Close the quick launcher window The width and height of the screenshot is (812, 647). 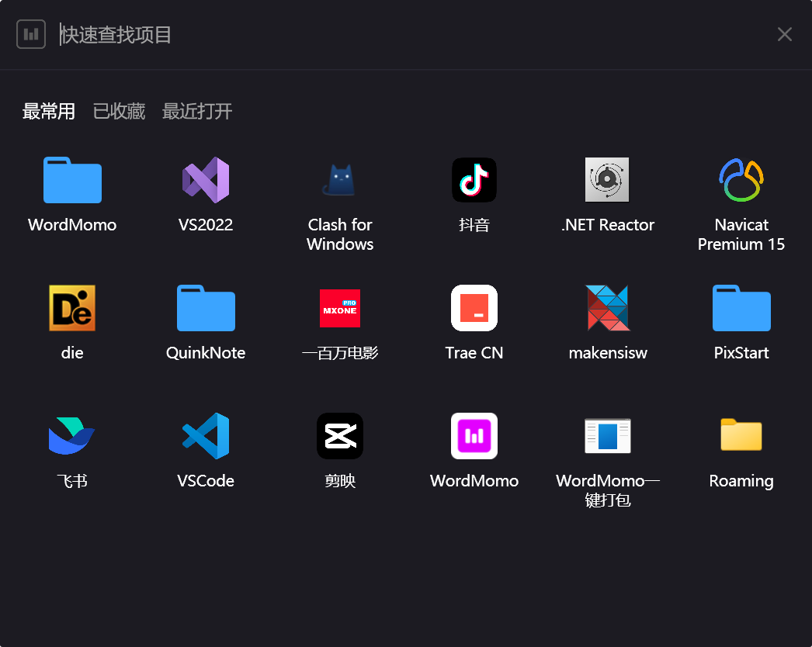pos(785,34)
